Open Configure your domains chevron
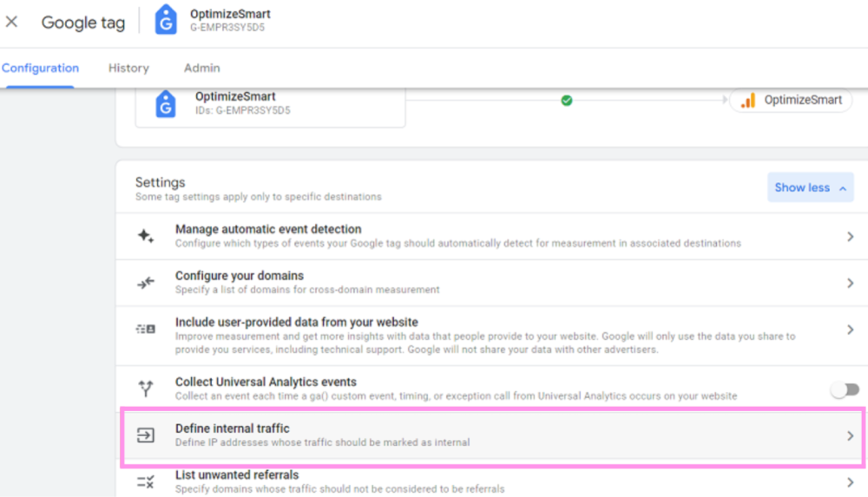 tap(851, 284)
